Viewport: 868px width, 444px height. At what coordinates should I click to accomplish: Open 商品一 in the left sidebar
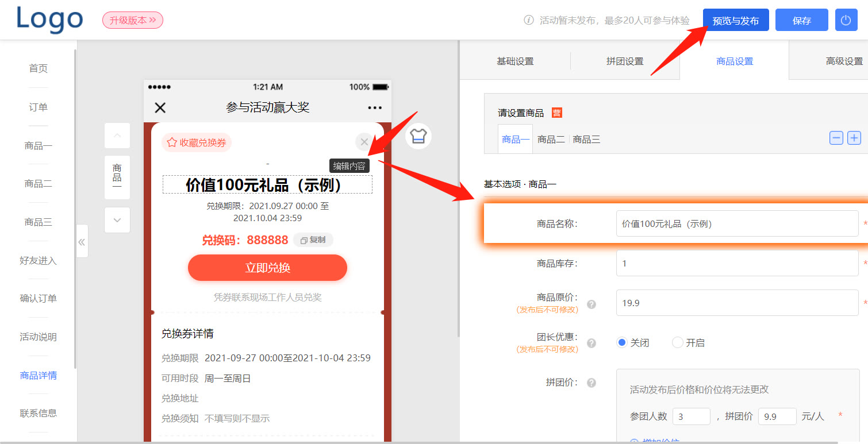click(38, 145)
